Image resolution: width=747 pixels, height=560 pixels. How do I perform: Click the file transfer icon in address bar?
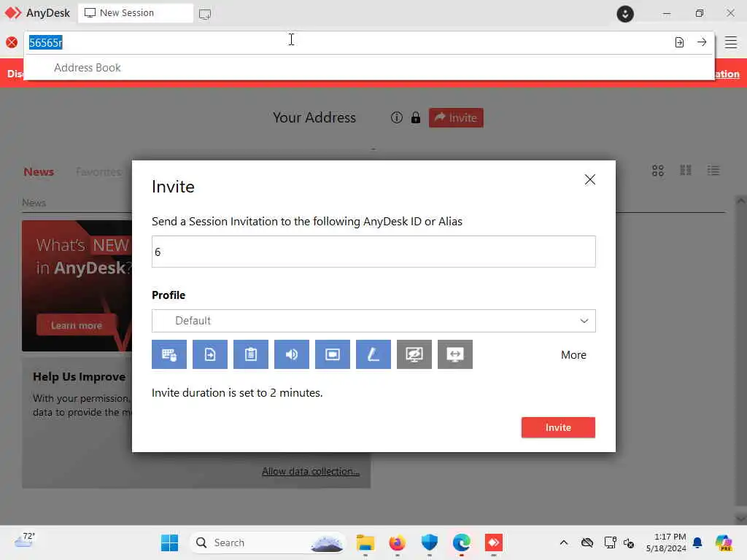tap(679, 42)
